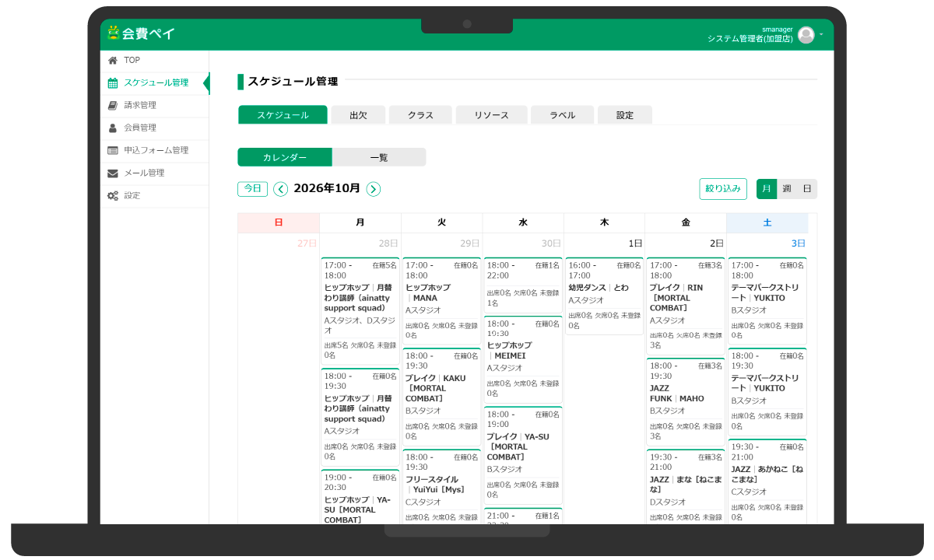This screenshot has height=560, width=934.
Task: Open 会員管理 in the sidebar
Action: pos(155,128)
